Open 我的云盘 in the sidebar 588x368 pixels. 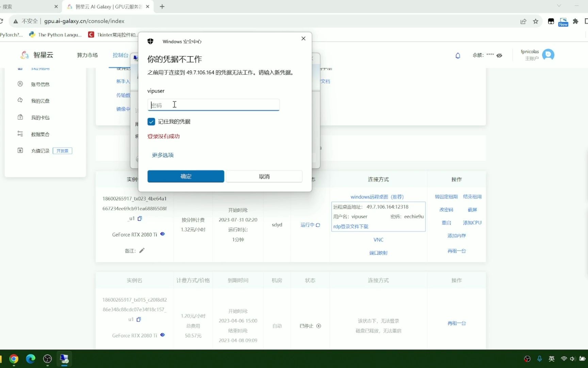pyautogui.click(x=40, y=101)
